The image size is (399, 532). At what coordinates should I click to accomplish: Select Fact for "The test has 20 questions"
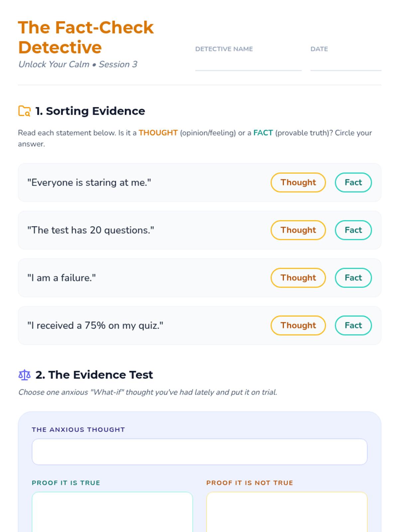click(x=353, y=230)
